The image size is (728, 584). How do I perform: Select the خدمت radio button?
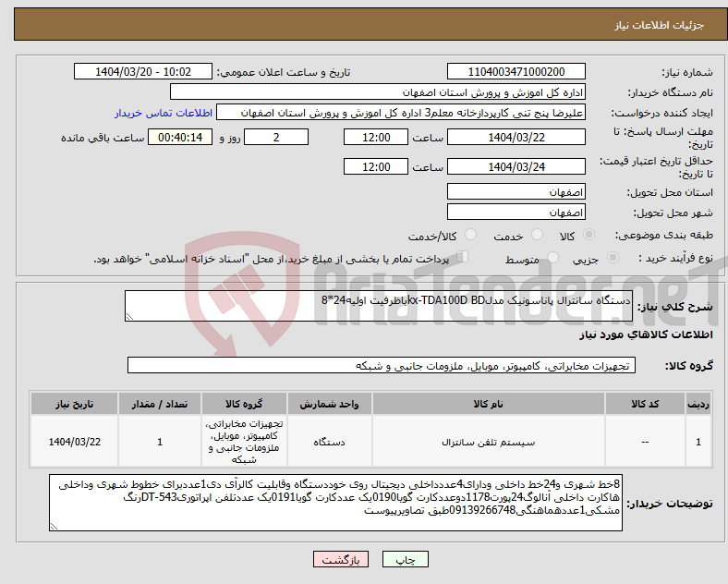coord(537,235)
